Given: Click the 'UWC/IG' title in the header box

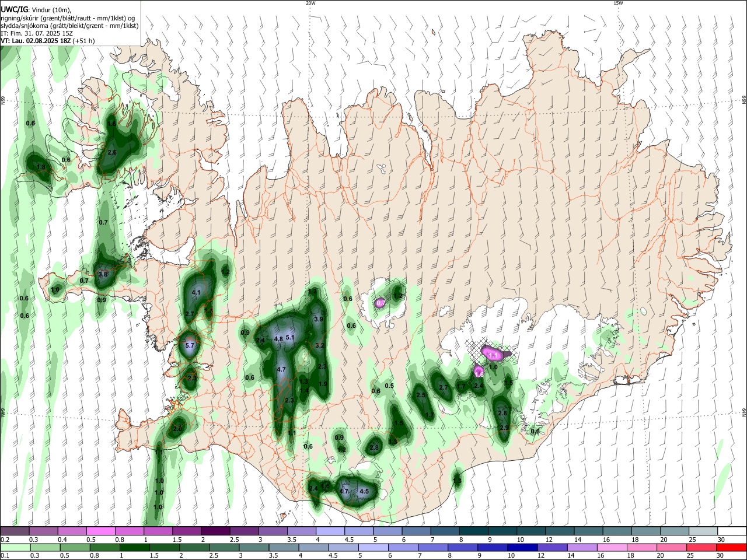Looking at the screenshot, I should click(13, 9).
